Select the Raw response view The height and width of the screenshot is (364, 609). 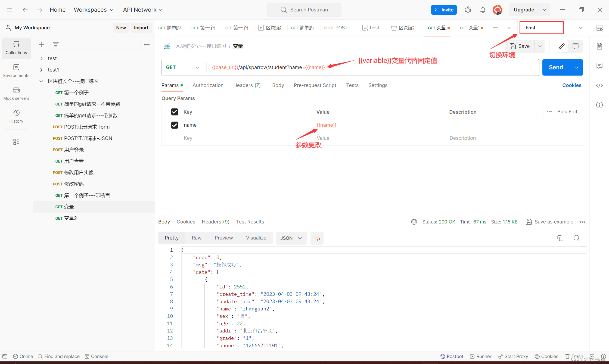[197, 238]
